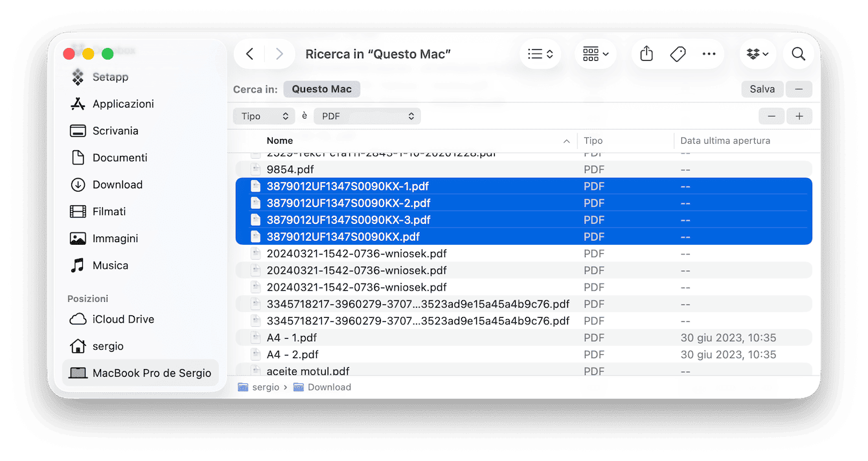The image size is (868, 461).
Task: Remove the search criterion with minus button
Action: 771,117
